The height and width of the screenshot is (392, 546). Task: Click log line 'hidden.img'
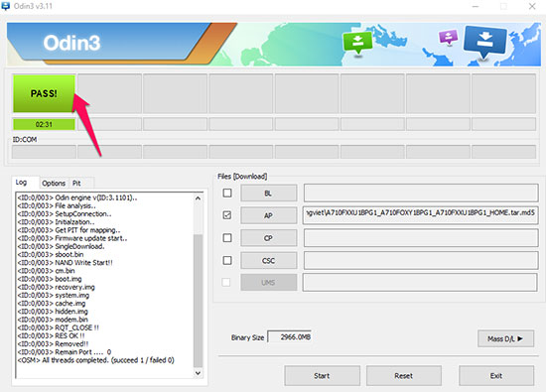[53, 312]
